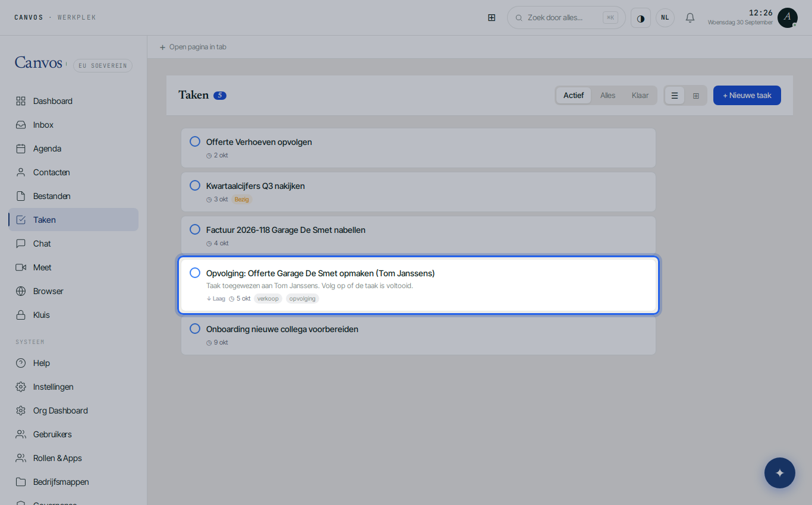Open user avatar menu in top right
The image size is (812, 505).
788,18
